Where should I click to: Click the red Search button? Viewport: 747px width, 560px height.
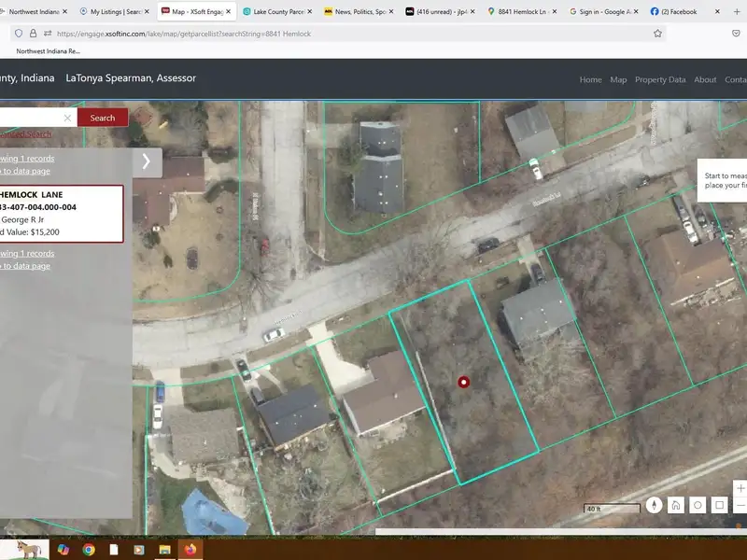[x=103, y=118]
